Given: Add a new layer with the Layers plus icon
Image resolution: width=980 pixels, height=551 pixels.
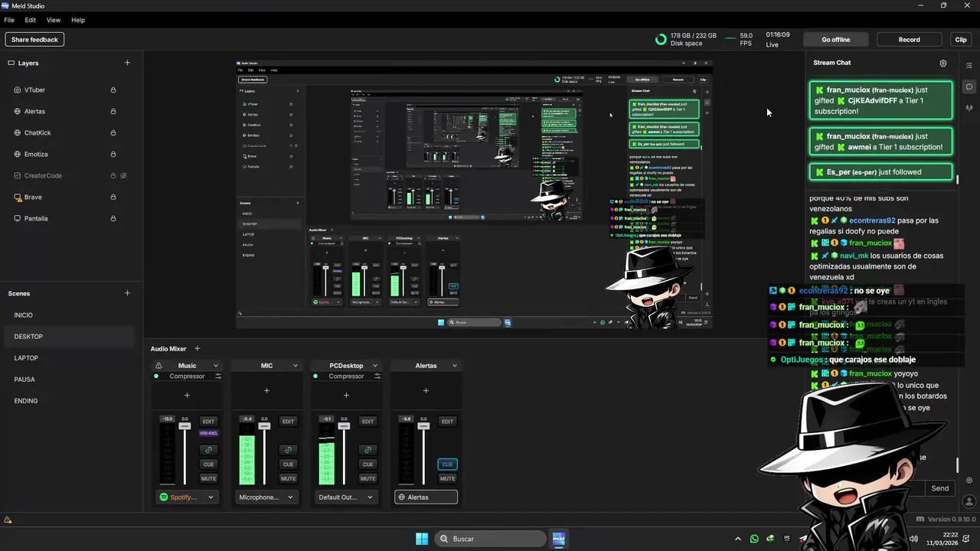Looking at the screenshot, I should click(x=127, y=63).
